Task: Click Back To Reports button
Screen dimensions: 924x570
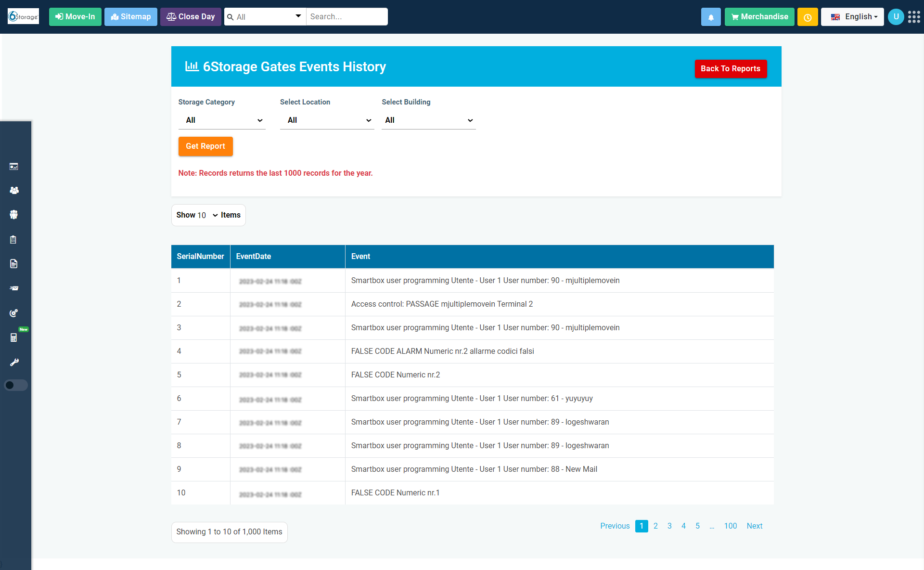Action: click(730, 68)
